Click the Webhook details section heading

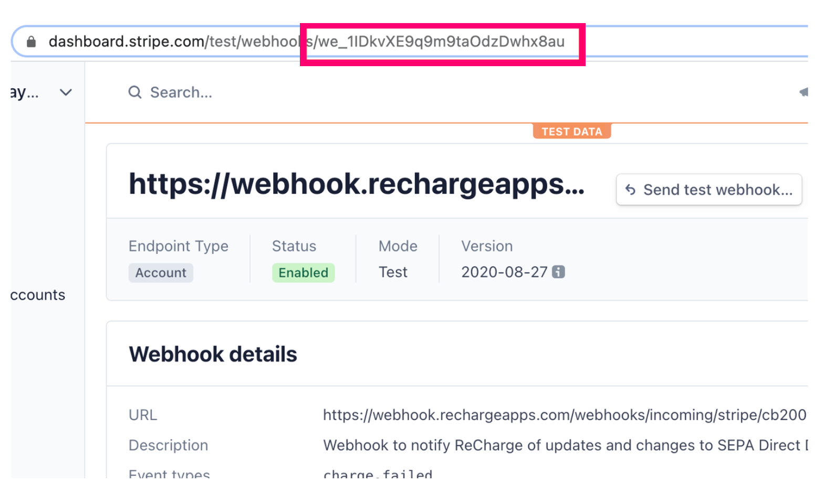(213, 354)
